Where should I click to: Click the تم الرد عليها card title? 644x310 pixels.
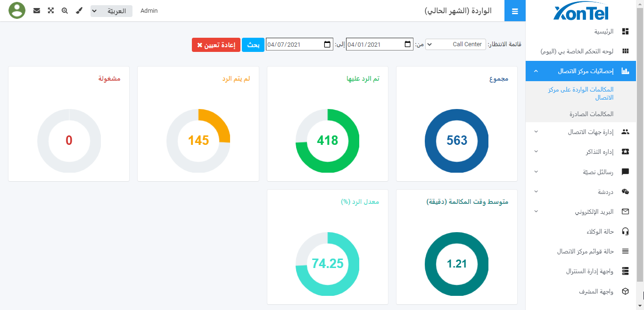click(x=363, y=79)
